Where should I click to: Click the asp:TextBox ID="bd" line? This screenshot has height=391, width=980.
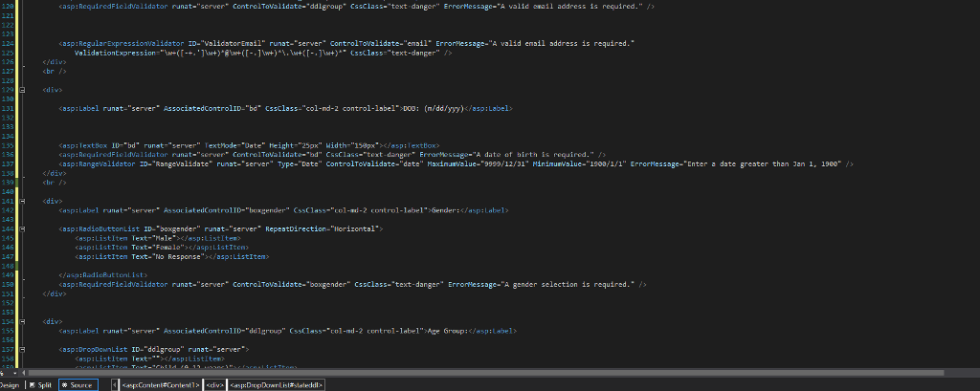249,145
